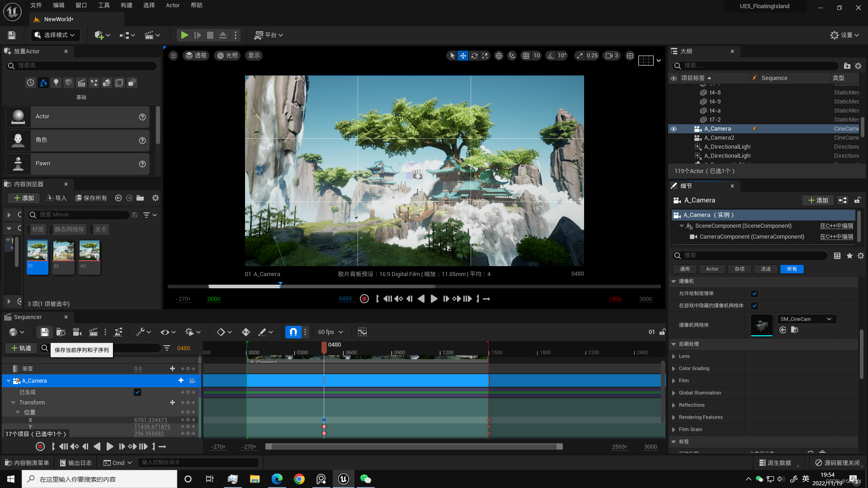
Task: Toggle the 已生成 spawned checkbox
Action: pyautogui.click(x=137, y=392)
